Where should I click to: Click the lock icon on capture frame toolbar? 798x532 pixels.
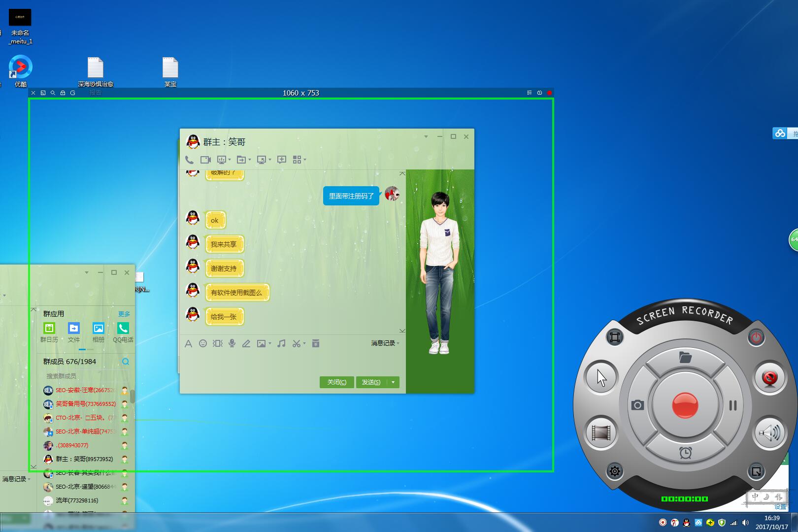point(63,93)
